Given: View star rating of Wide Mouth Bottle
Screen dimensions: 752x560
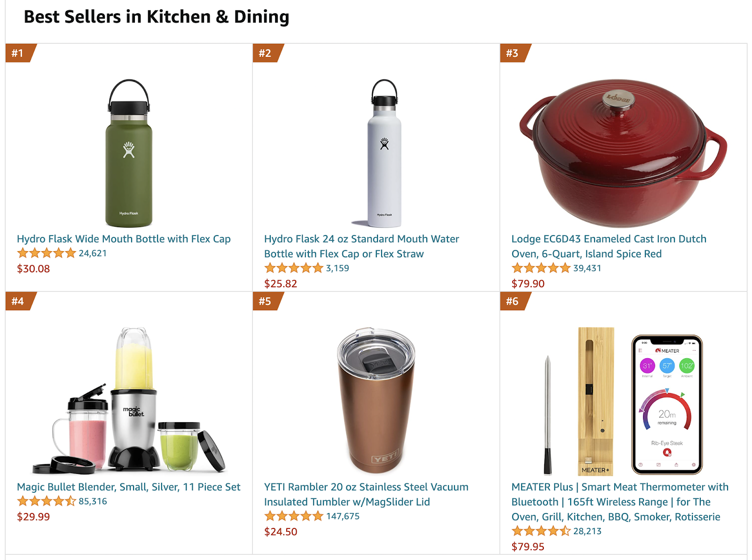Looking at the screenshot, I should tap(46, 253).
